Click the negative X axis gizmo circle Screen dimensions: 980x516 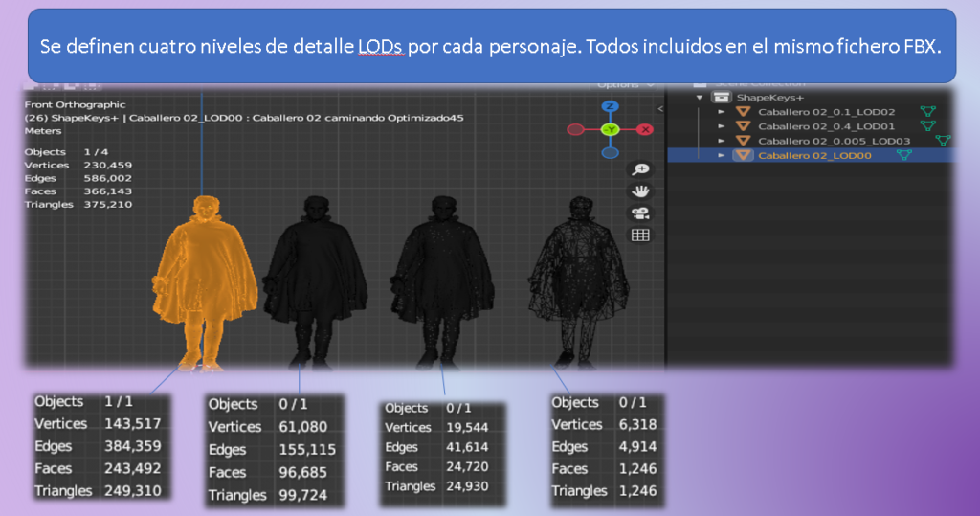tap(575, 129)
